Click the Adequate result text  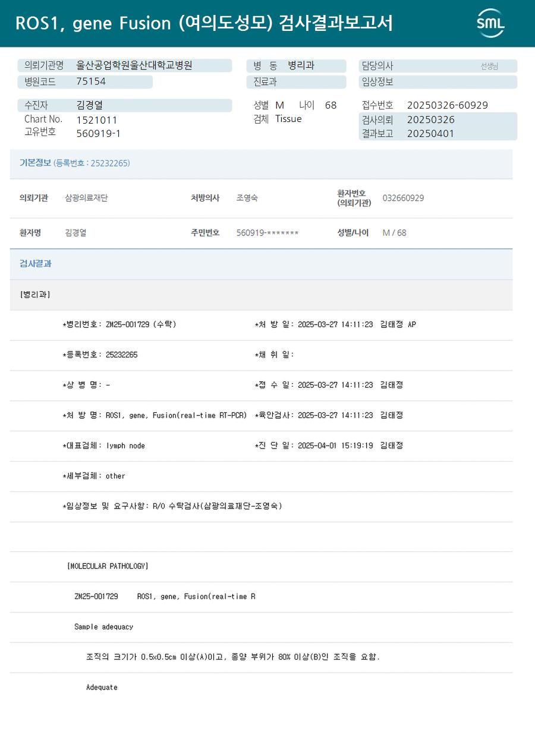tap(102, 688)
